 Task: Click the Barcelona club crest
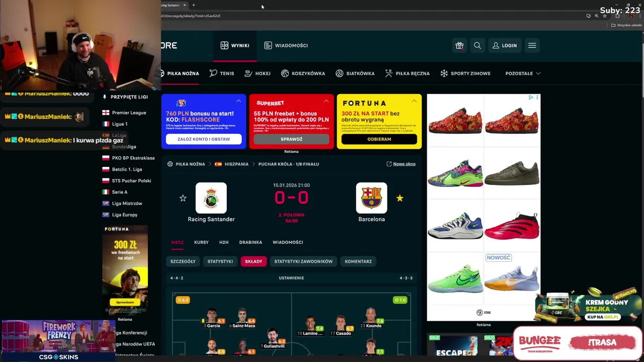371,198
